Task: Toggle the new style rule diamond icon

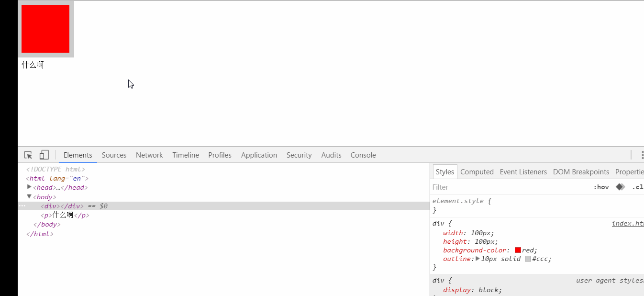Action: 620,187
